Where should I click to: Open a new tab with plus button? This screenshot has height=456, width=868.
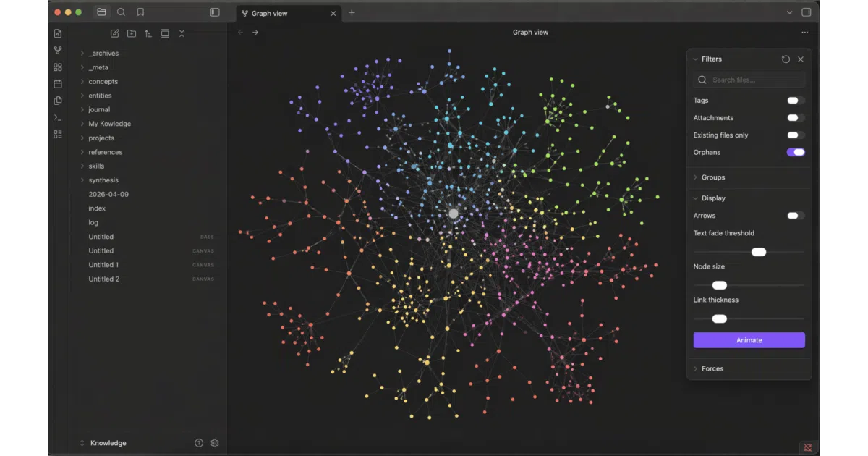pos(352,13)
